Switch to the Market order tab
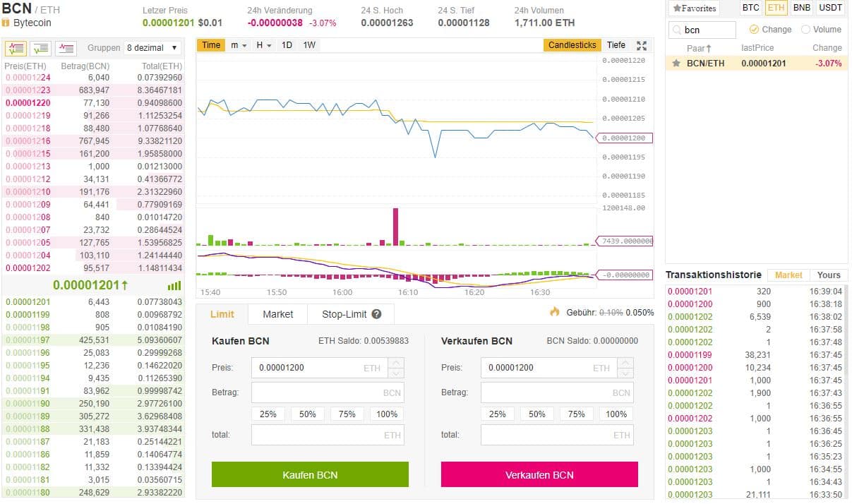852x504 pixels. 278,314
